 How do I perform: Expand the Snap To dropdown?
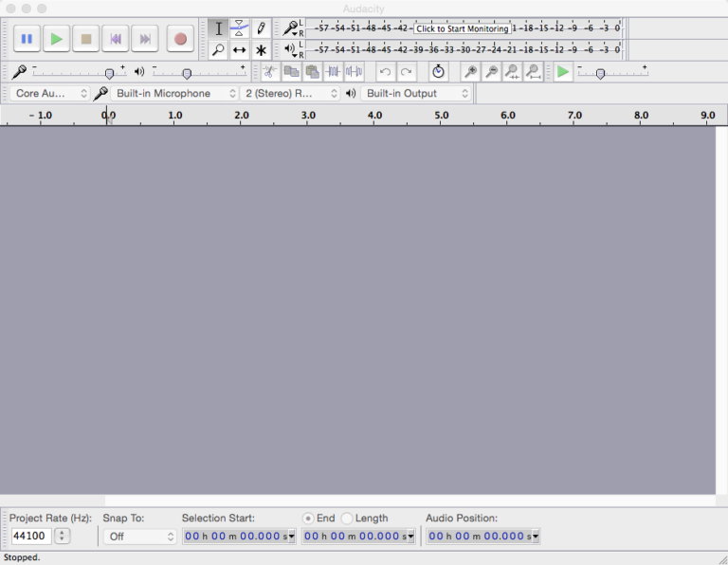tap(140, 537)
